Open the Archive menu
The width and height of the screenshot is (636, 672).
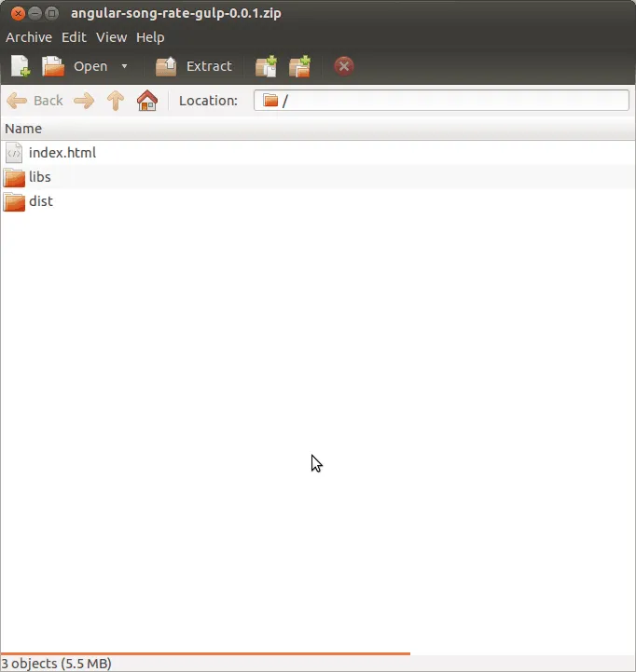29,37
